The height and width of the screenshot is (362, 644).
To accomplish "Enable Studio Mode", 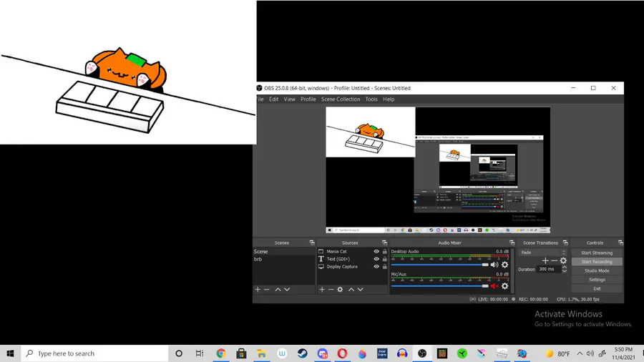I will 597,271.
